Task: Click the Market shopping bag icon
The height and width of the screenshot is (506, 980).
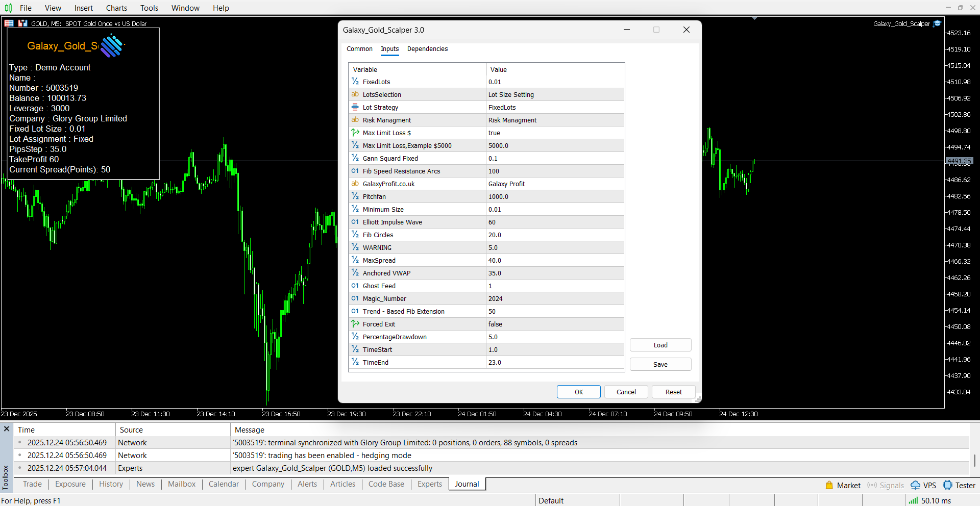Action: [x=829, y=485]
